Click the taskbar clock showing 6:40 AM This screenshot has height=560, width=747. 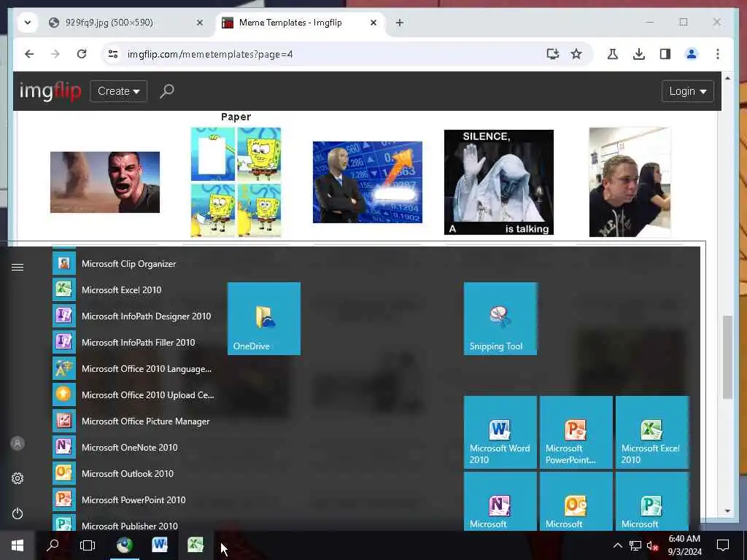click(x=684, y=545)
